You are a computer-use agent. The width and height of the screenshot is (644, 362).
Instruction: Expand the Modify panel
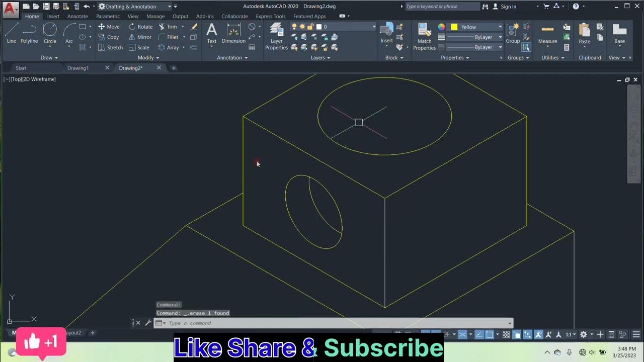point(148,58)
